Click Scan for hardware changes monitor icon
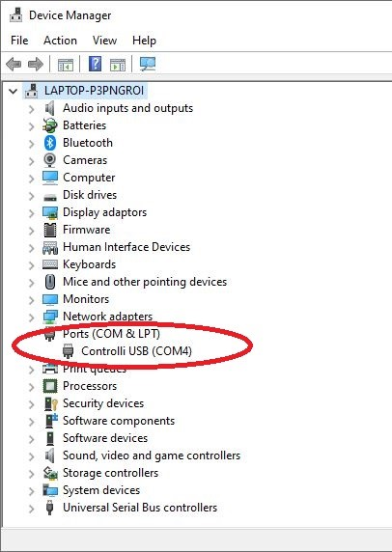This screenshot has width=392, height=552. click(x=148, y=64)
